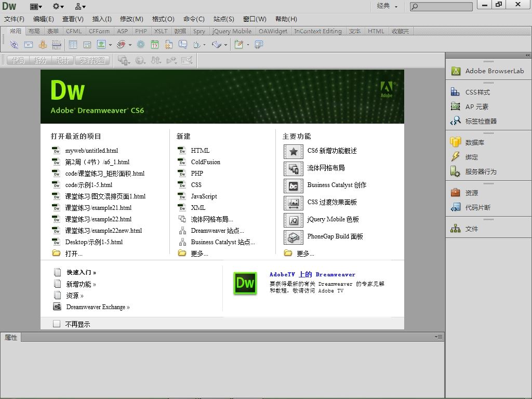Open the Layout menu dropdown in title bar

(36, 6)
